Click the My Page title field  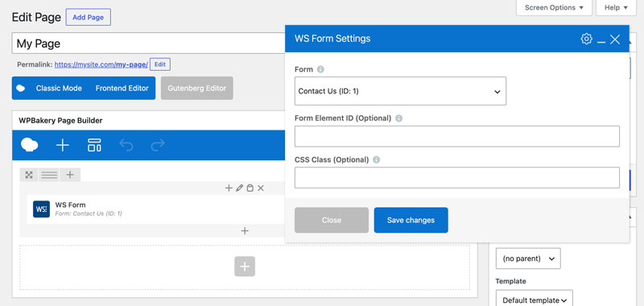pyautogui.click(x=148, y=43)
